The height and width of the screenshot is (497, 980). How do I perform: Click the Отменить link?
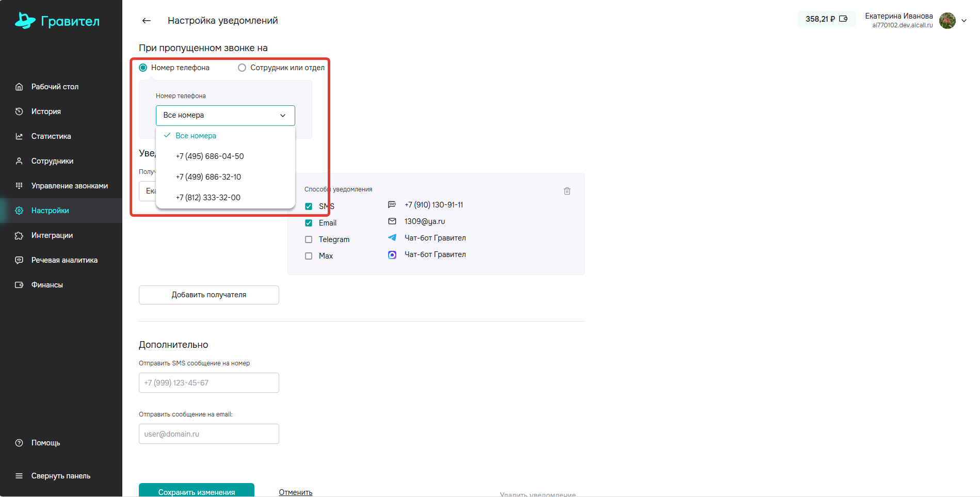[x=295, y=492]
